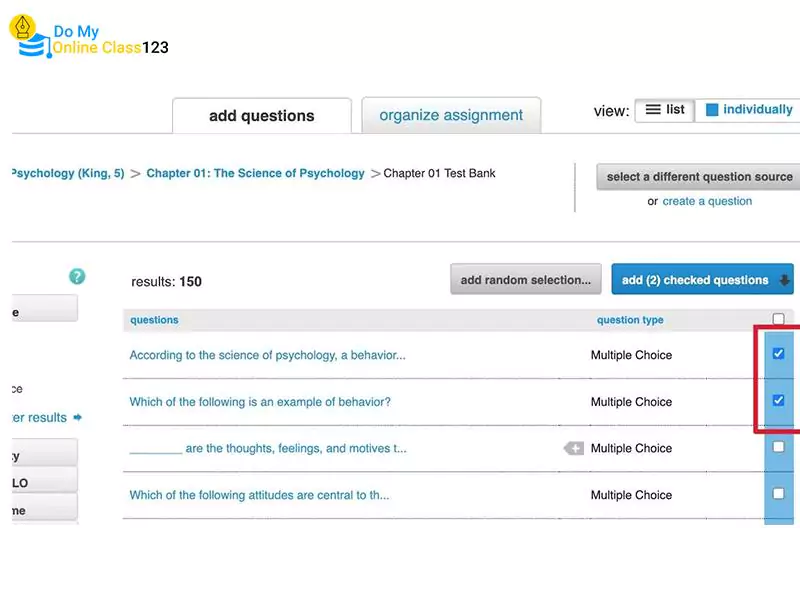Click the arrow next to filter results
The height and width of the screenshot is (600, 800).
78,417
